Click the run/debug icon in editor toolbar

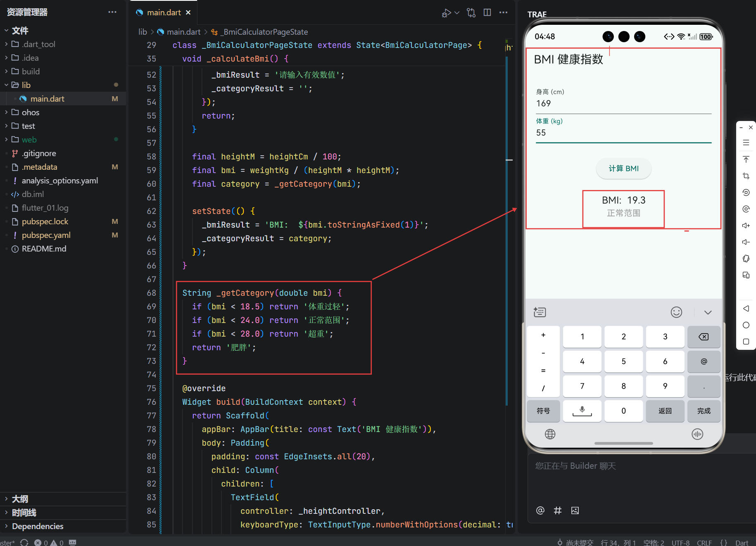point(446,13)
